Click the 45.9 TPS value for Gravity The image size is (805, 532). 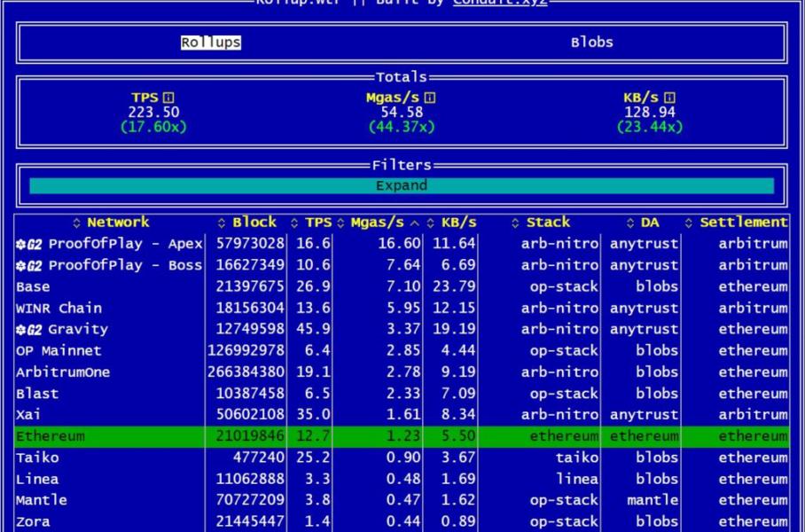(313, 330)
